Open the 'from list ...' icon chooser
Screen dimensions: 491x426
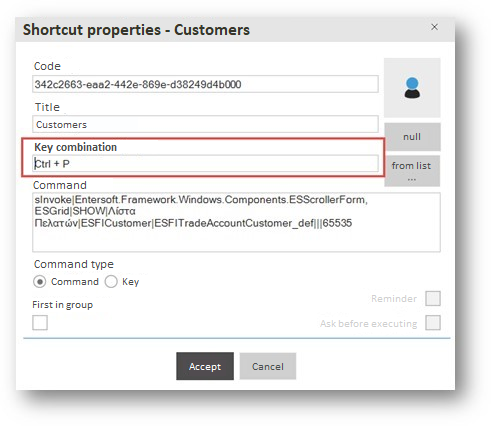click(x=412, y=171)
